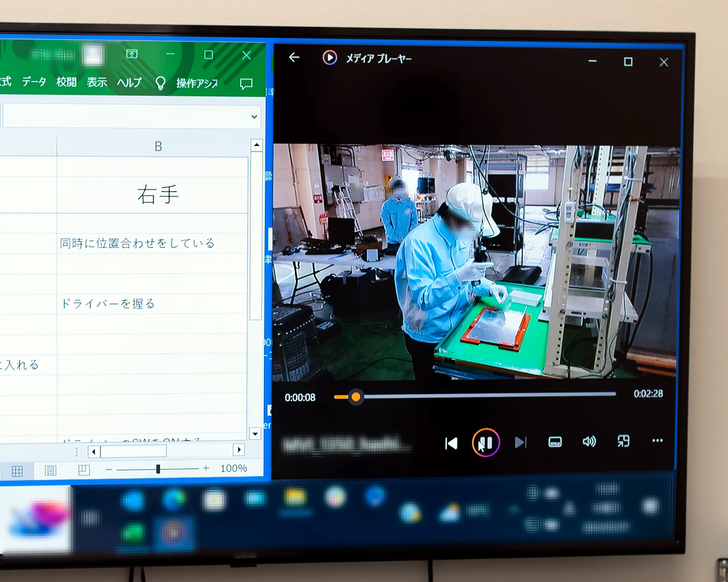Switch to the 校閲 ribbon tab

pos(66,81)
